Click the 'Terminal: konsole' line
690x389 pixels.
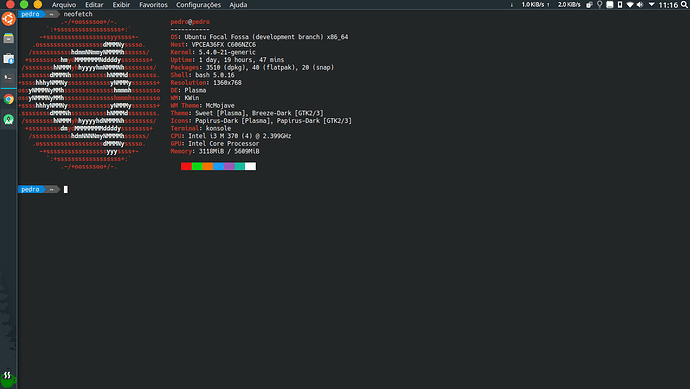tap(201, 128)
